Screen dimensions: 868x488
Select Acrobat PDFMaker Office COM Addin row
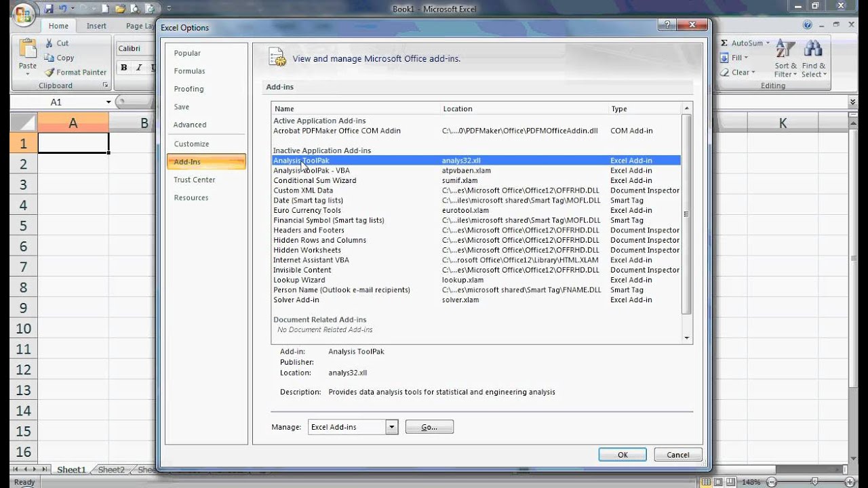tap(476, 131)
